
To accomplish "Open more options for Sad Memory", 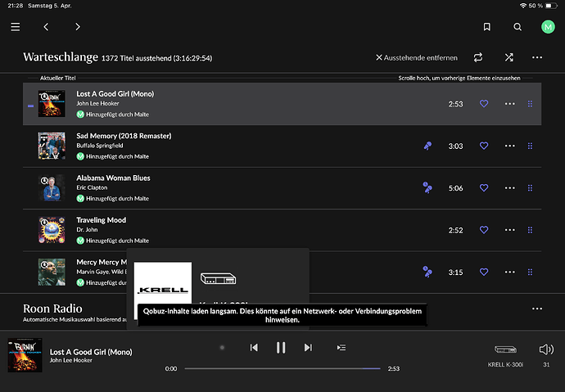I will pos(509,146).
